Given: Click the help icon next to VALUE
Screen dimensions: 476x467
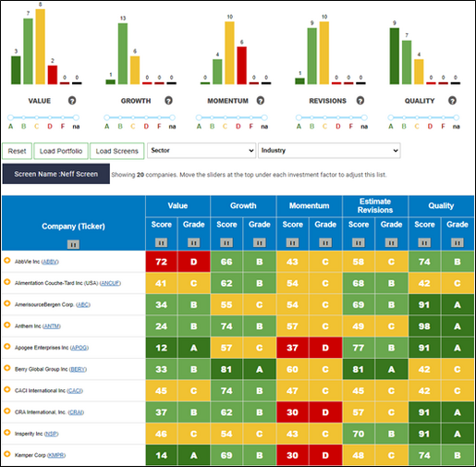Looking at the screenshot, I should (x=72, y=101).
